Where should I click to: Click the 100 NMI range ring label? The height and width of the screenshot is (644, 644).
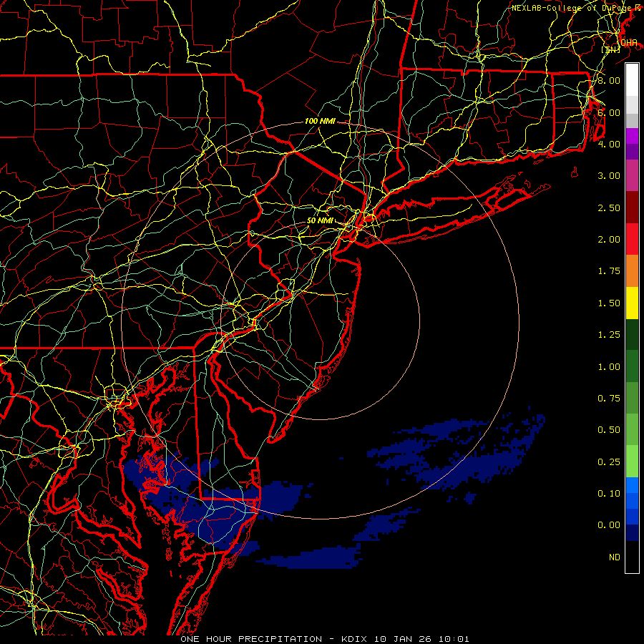point(320,121)
